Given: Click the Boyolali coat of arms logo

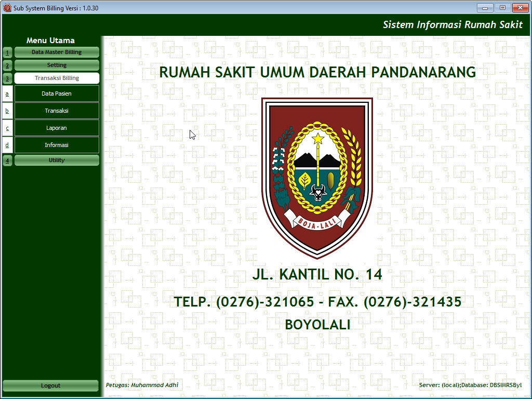Looking at the screenshot, I should point(317,178).
